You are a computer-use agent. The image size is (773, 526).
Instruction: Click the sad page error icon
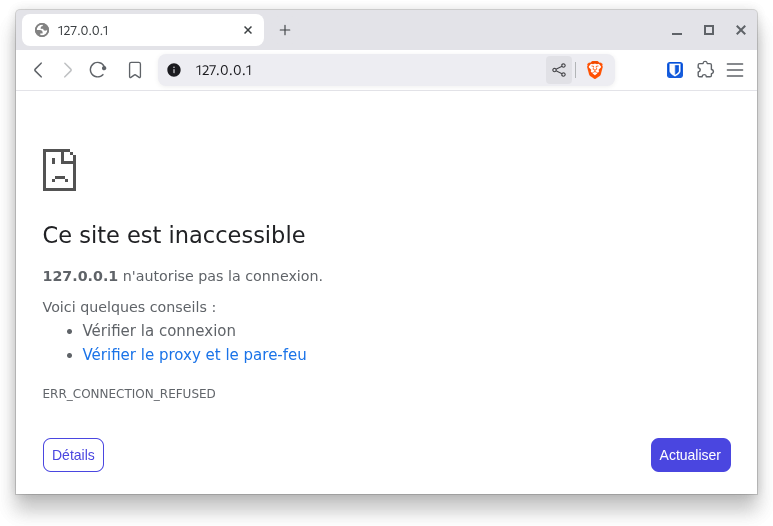pos(60,170)
